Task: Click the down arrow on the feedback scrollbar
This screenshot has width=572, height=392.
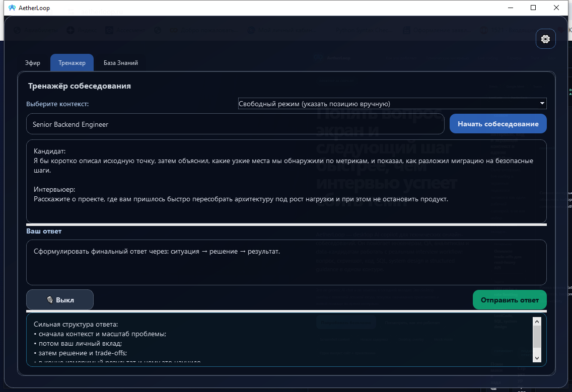Action: pos(537,358)
